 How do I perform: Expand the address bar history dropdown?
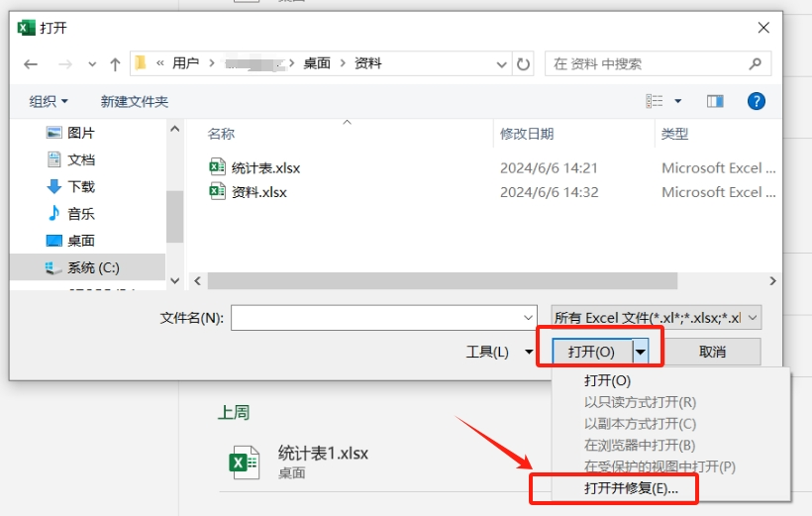(501, 64)
